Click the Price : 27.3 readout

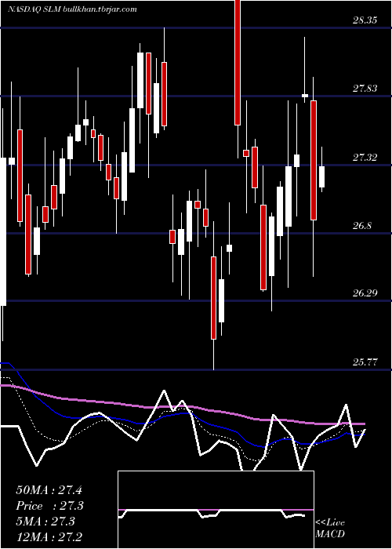[50, 506]
